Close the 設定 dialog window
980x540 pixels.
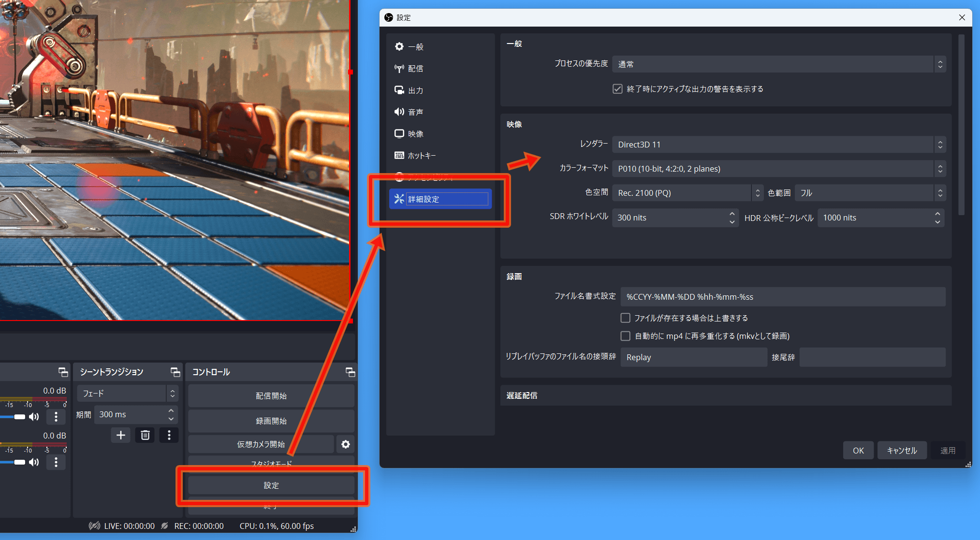click(x=962, y=17)
